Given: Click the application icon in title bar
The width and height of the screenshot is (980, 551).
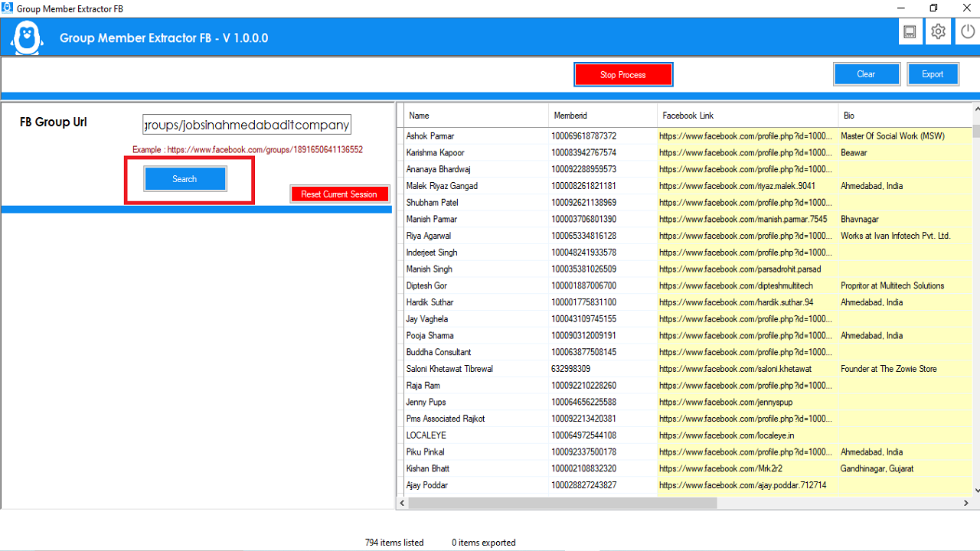Looking at the screenshot, I should 8,8.
